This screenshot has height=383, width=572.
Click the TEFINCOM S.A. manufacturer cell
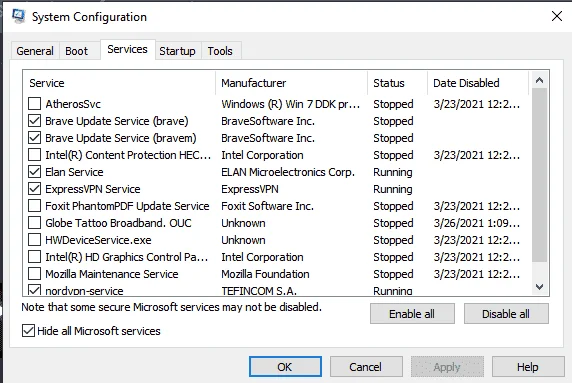click(259, 291)
